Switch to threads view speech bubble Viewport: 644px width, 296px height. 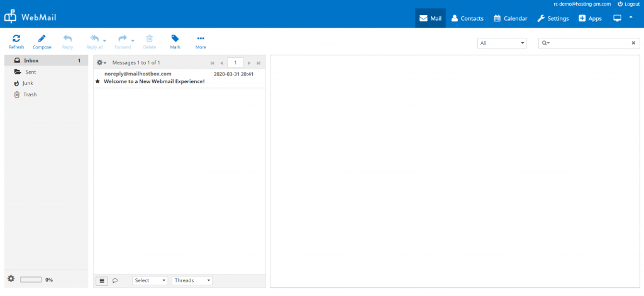pos(115,281)
